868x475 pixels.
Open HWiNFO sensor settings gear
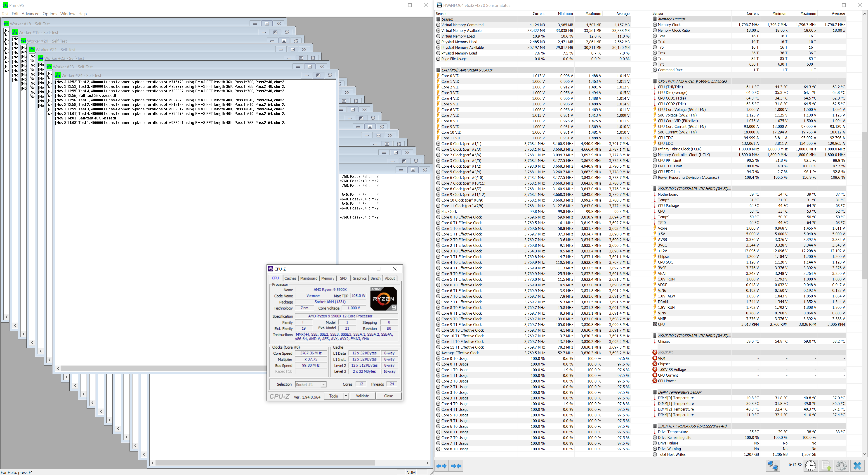pos(841,465)
